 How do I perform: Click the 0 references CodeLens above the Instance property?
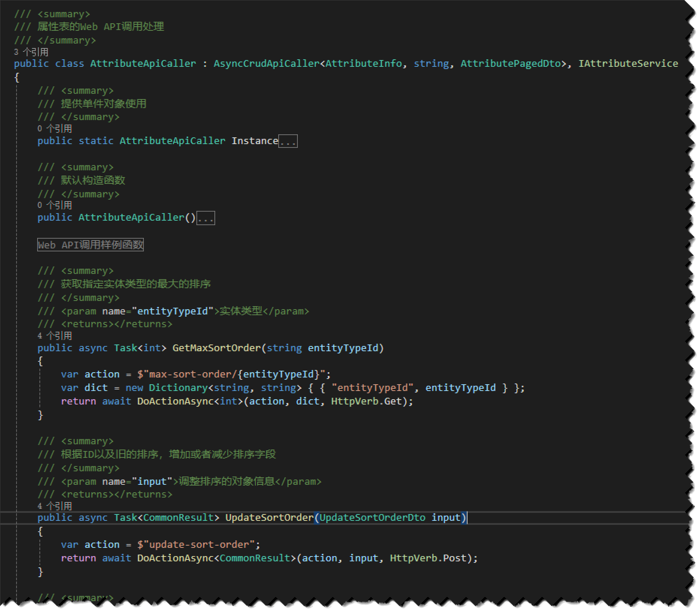tap(54, 129)
